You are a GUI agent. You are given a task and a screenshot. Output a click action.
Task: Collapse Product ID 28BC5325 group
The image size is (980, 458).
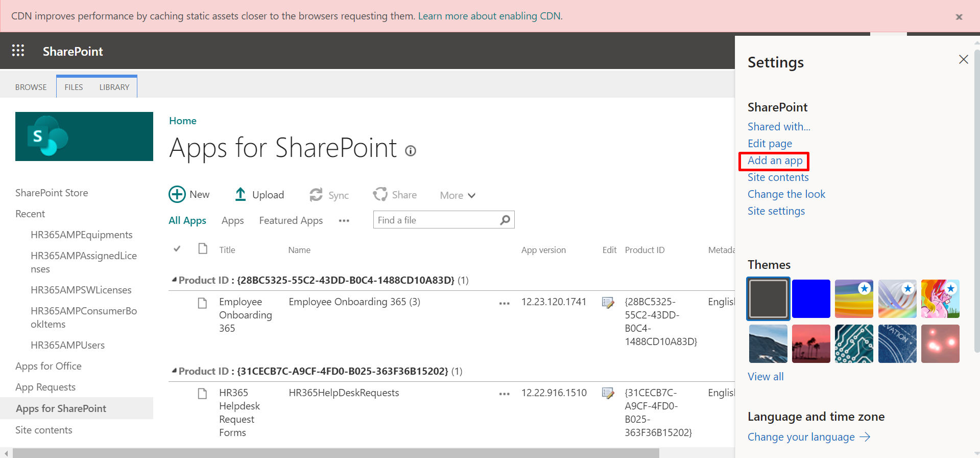point(174,280)
